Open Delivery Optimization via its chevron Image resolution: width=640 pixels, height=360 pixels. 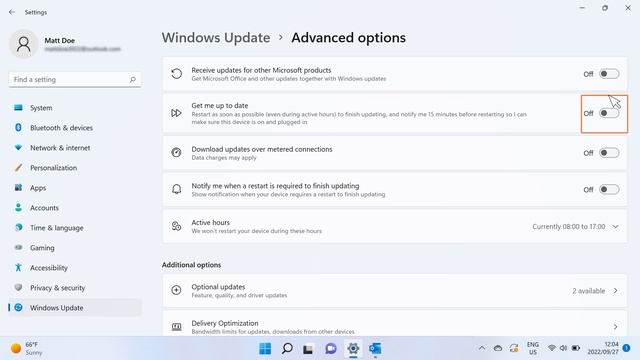point(616,327)
